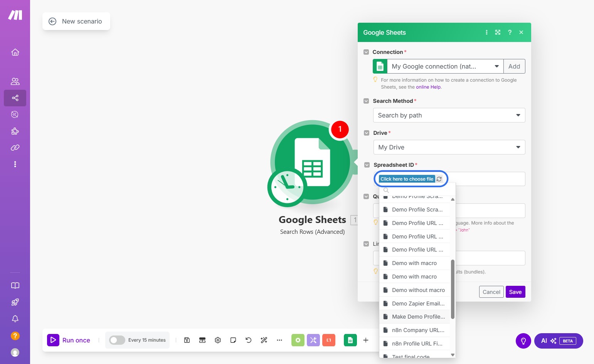Image resolution: width=594 pixels, height=364 pixels.
Task: Toggle the Spreadsheet ID field checkbox
Action: pos(367,165)
